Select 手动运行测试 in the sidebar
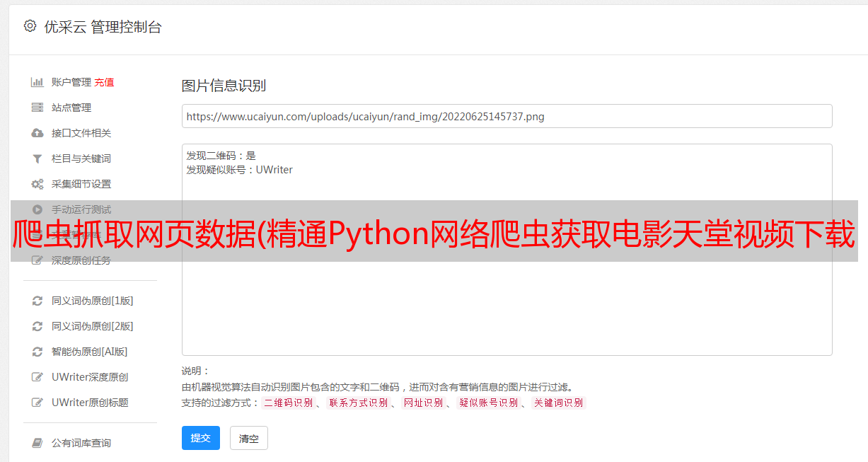This screenshot has width=868, height=462. [81, 209]
